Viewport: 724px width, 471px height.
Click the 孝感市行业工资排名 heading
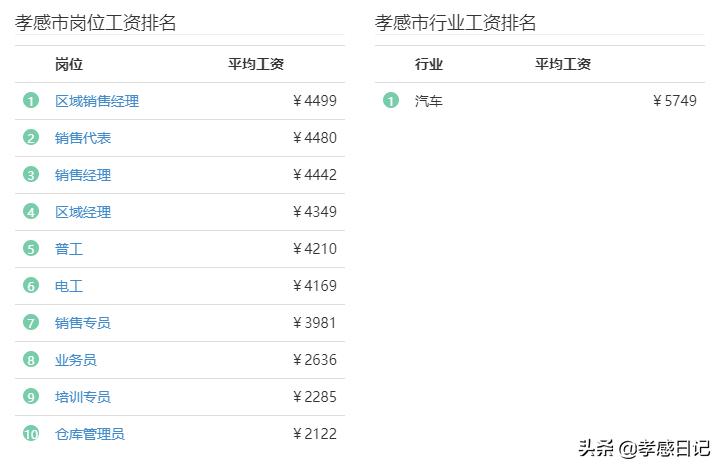pyautogui.click(x=455, y=23)
